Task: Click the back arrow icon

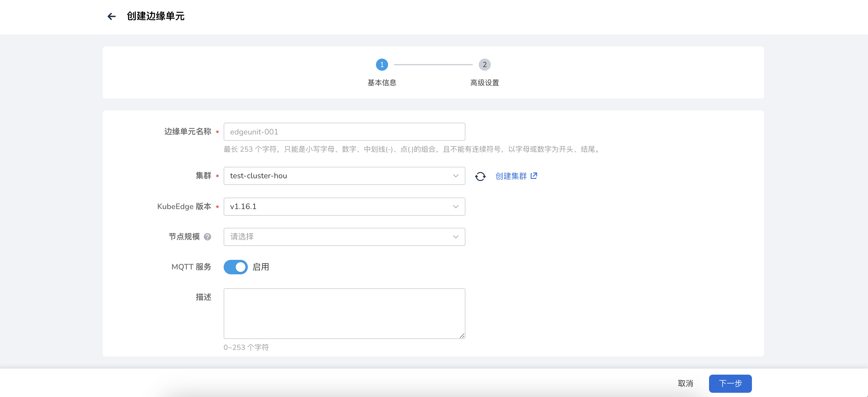Action: coord(112,16)
